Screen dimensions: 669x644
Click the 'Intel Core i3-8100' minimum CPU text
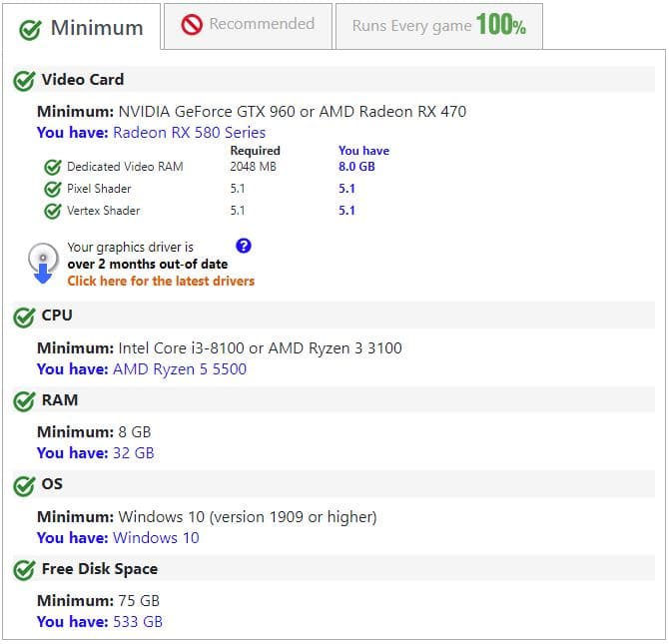click(x=182, y=348)
